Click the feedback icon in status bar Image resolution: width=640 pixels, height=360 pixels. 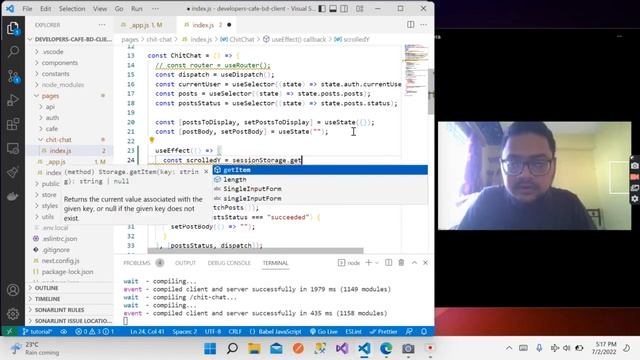click(409, 331)
